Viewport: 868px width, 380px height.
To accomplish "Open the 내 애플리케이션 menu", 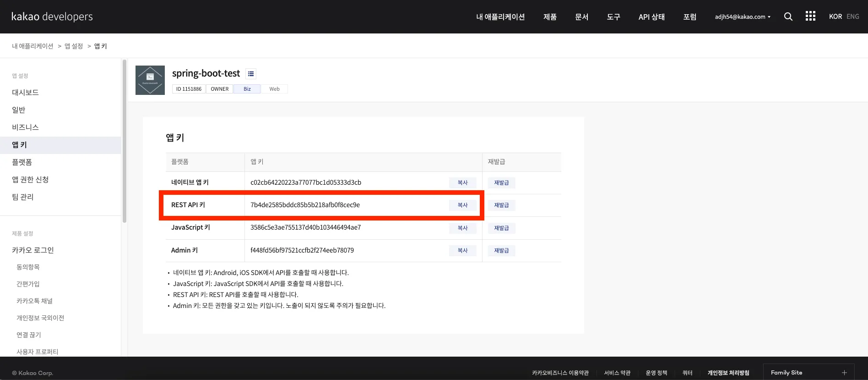I will [x=500, y=17].
